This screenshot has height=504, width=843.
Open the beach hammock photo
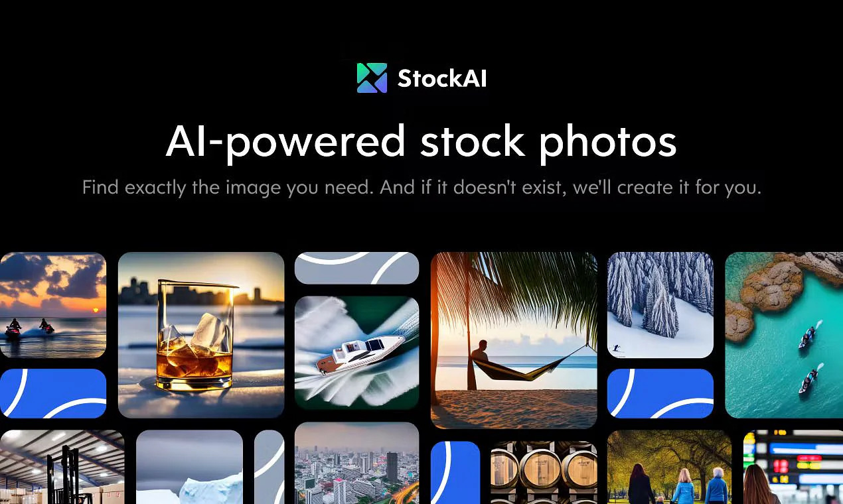[514, 340]
